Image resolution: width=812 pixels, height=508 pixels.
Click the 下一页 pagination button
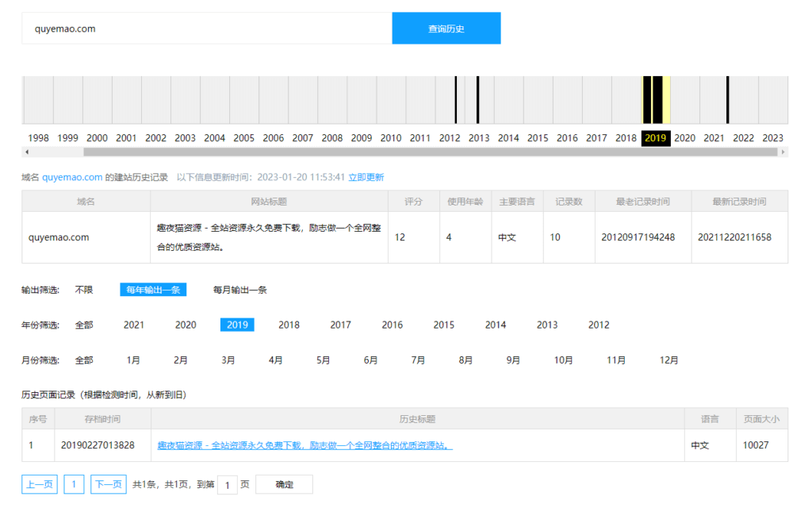108,483
